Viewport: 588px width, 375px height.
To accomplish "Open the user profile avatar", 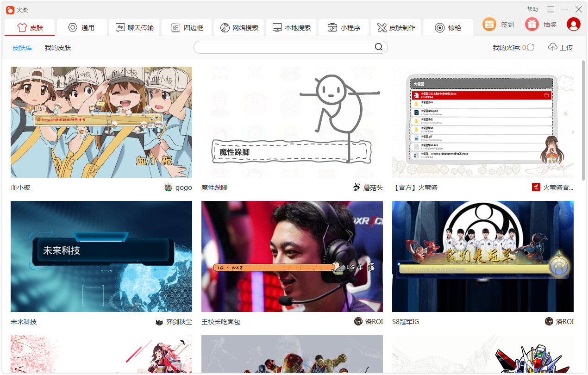I will (574, 24).
